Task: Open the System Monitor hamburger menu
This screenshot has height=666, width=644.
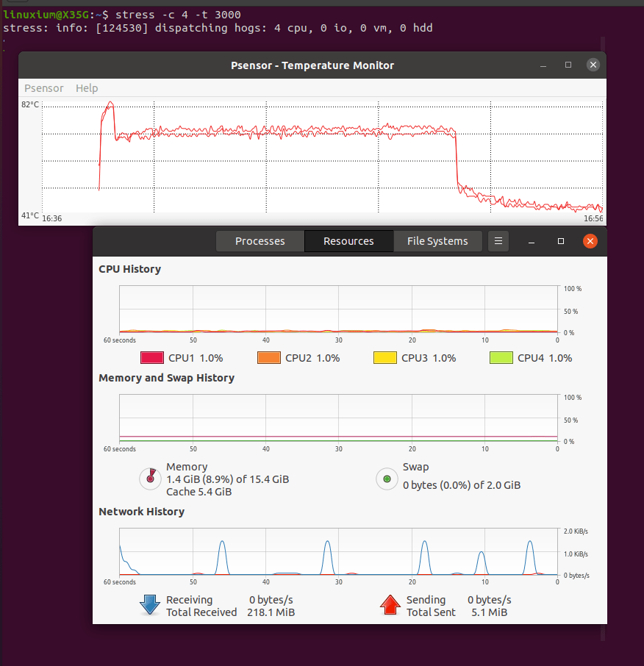Action: pos(498,241)
